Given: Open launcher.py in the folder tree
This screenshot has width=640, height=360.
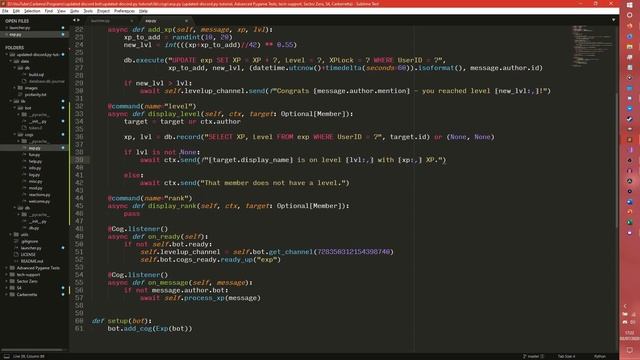Looking at the screenshot, I should (31, 248).
